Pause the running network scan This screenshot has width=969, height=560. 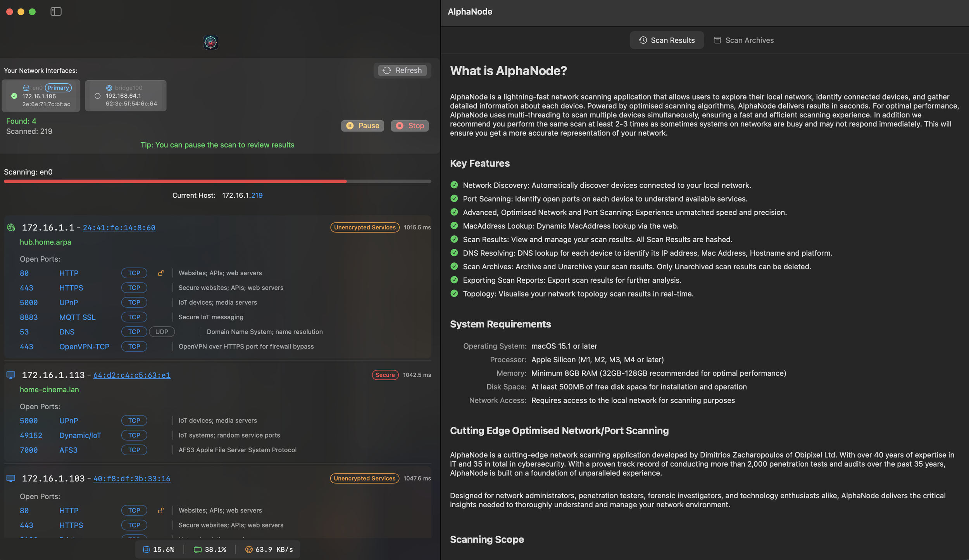362,126
